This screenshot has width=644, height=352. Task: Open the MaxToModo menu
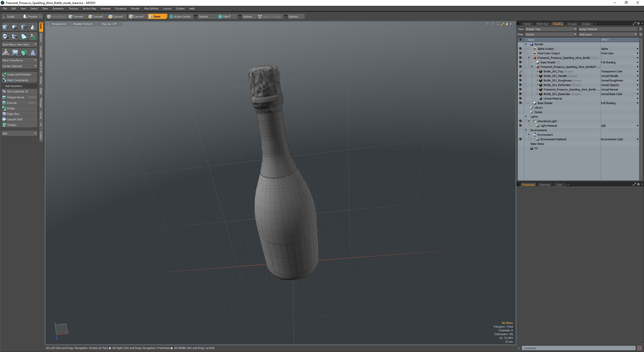(151, 9)
